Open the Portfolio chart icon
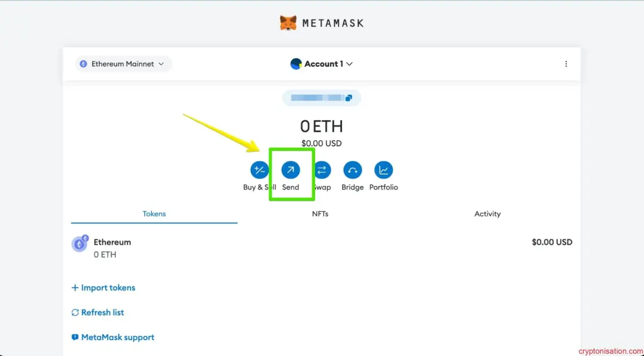 pos(384,170)
